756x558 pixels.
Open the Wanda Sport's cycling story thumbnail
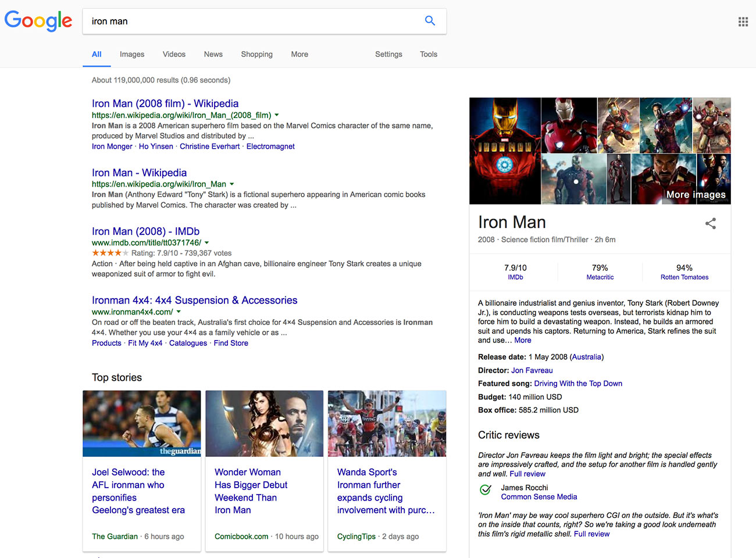click(387, 424)
